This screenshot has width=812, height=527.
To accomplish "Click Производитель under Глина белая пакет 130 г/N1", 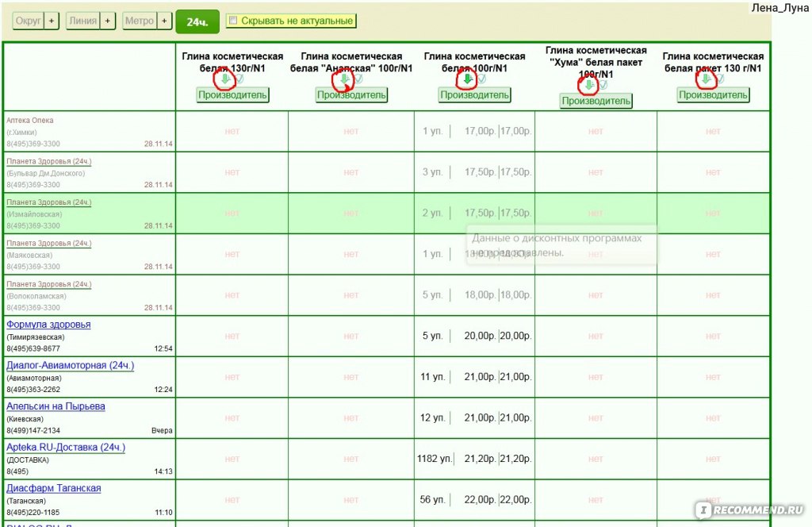I will pos(713,94).
